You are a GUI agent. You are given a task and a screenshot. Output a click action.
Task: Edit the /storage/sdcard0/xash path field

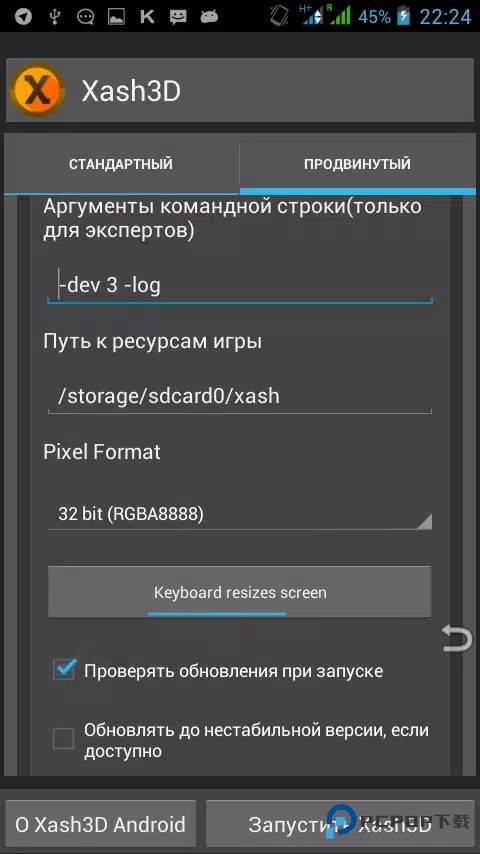click(240, 396)
